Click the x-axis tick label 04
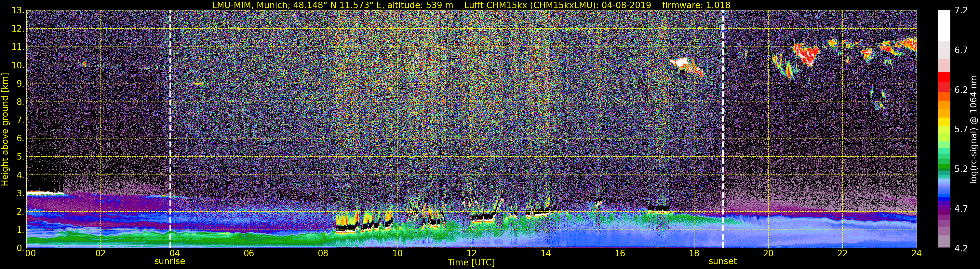 pos(174,253)
